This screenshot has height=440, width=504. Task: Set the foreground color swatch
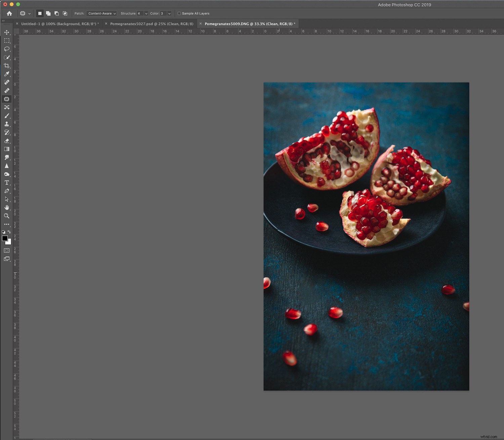(5, 239)
